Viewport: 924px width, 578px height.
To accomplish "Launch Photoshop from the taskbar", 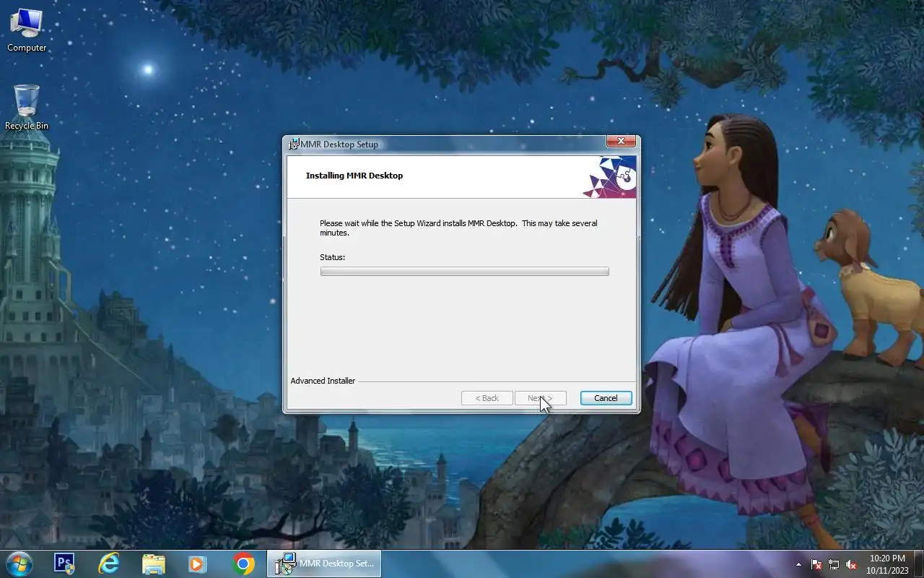I will coord(65,564).
